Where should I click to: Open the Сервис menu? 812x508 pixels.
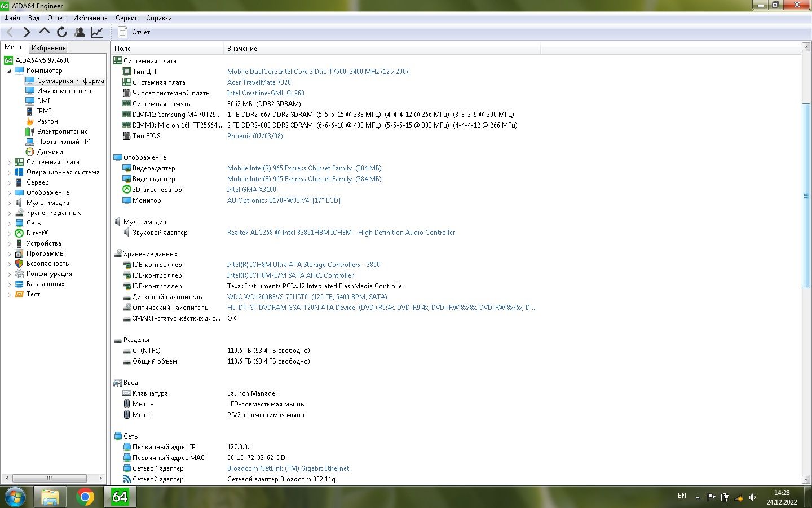point(127,18)
